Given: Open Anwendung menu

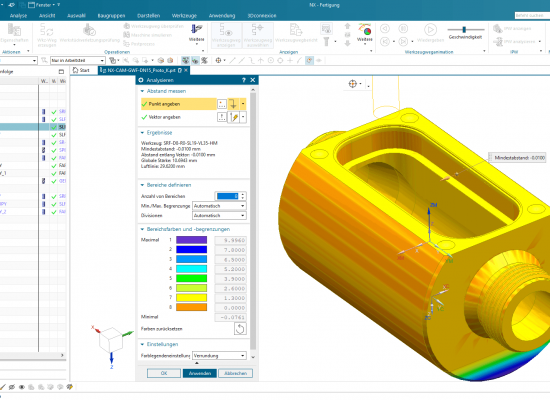Looking at the screenshot, I should coord(222,15).
